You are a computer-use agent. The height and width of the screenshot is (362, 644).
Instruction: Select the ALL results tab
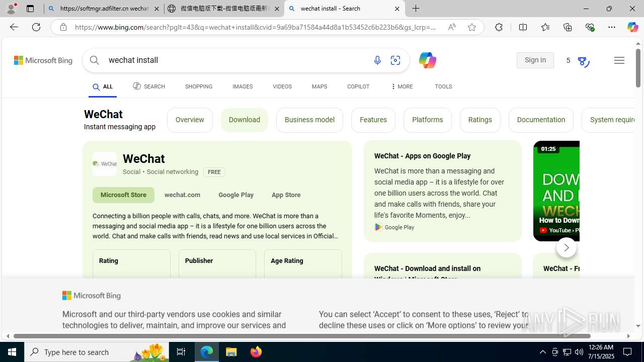(103, 87)
